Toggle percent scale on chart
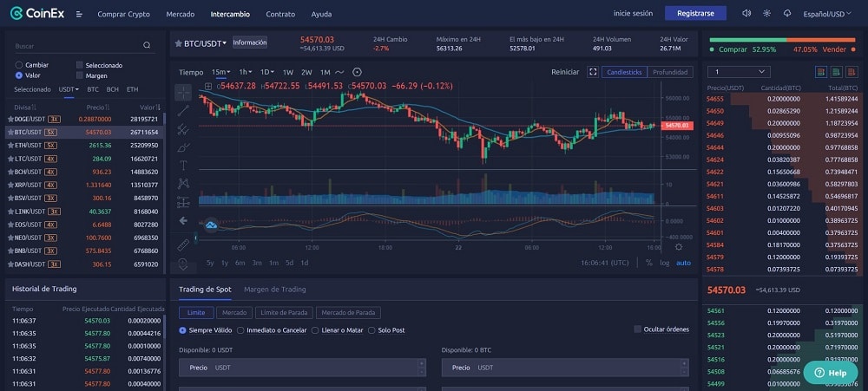This screenshot has width=868, height=391. point(648,263)
